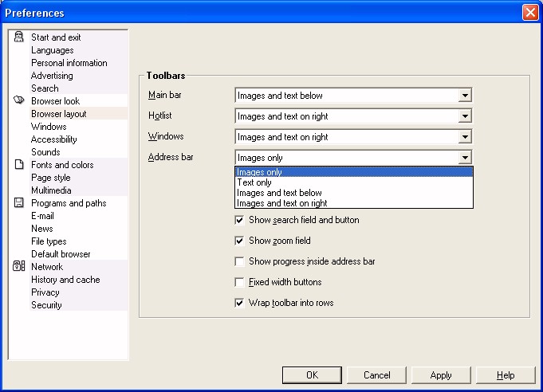Choose Text only from the list
Image resolution: width=543 pixels, height=392 pixels.
coord(255,182)
